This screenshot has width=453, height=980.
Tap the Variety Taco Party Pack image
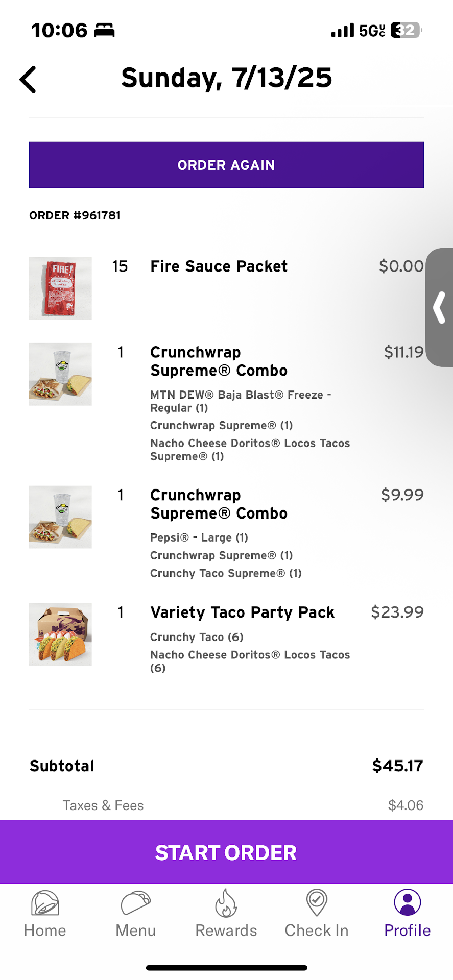click(60, 634)
